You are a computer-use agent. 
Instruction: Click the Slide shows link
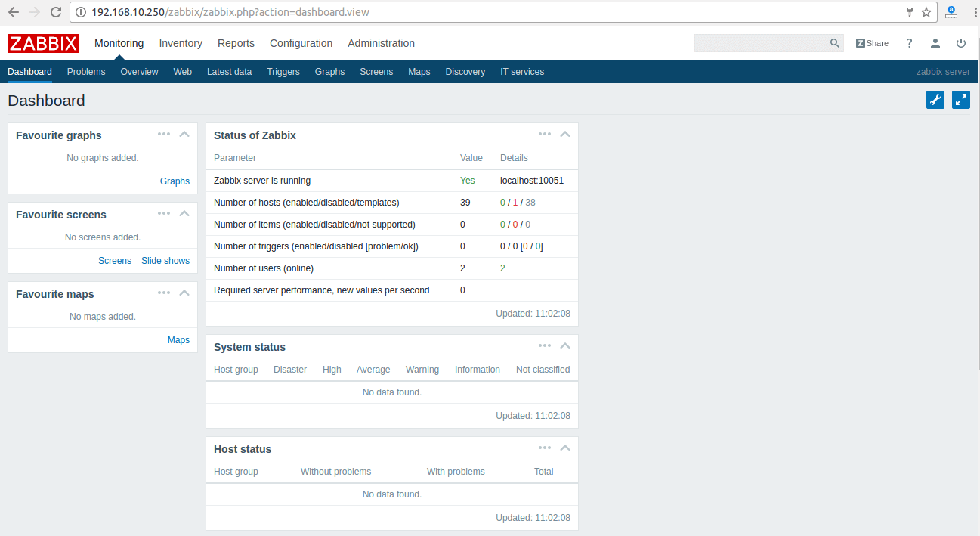tap(165, 260)
